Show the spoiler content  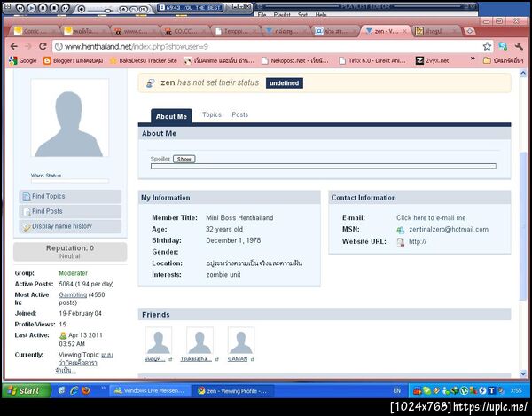[x=184, y=159]
